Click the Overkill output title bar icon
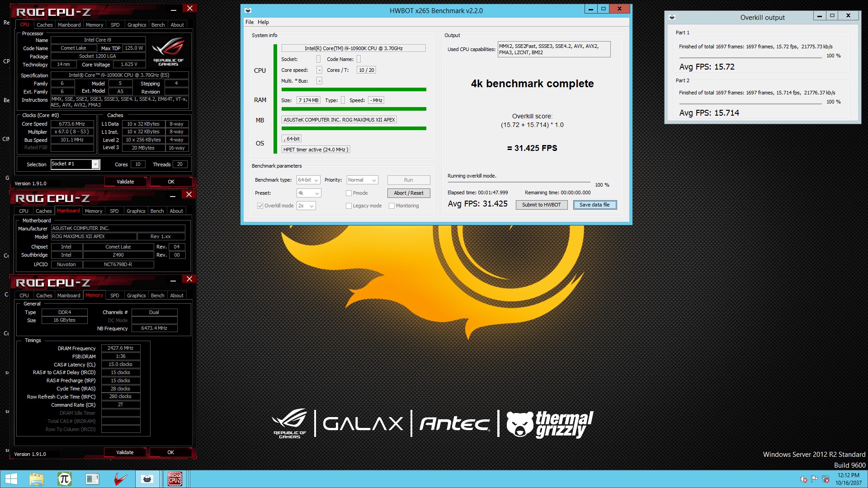Viewport: 868px width, 488px height. point(672,17)
